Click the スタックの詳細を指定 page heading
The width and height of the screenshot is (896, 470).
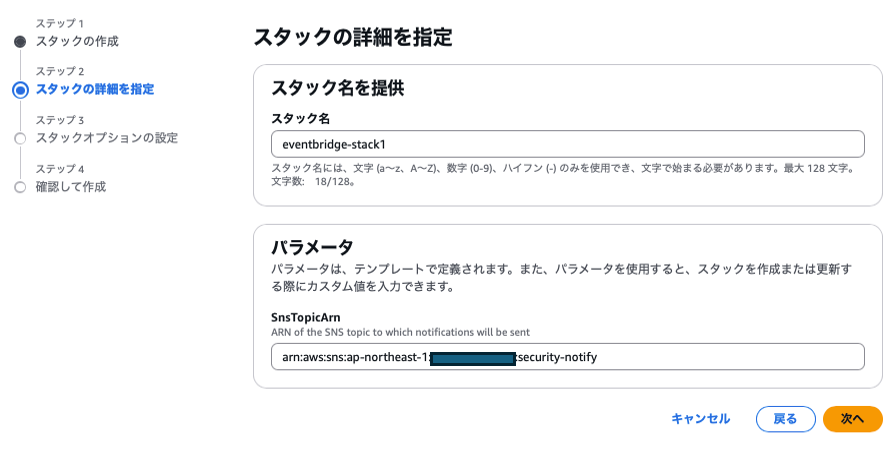coord(352,39)
